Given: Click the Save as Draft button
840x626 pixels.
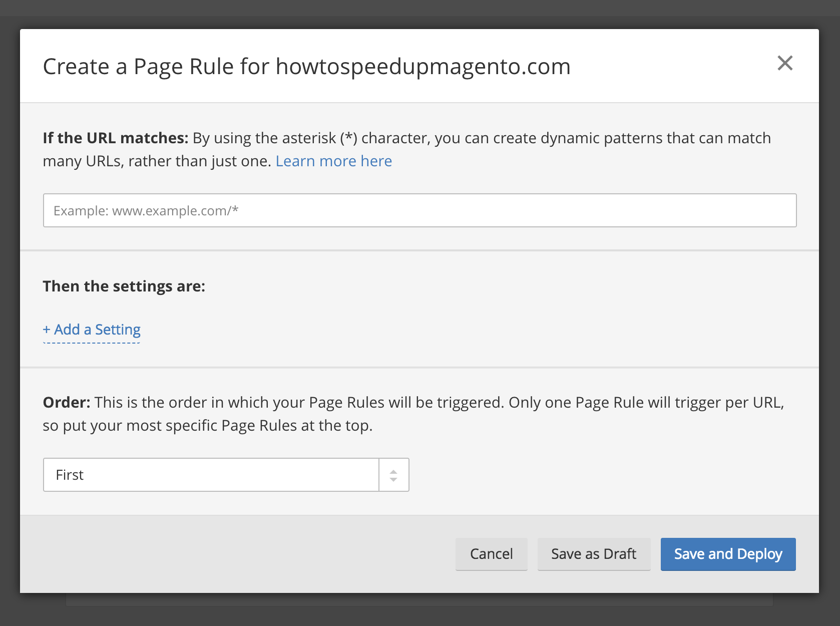Looking at the screenshot, I should tap(593, 554).
